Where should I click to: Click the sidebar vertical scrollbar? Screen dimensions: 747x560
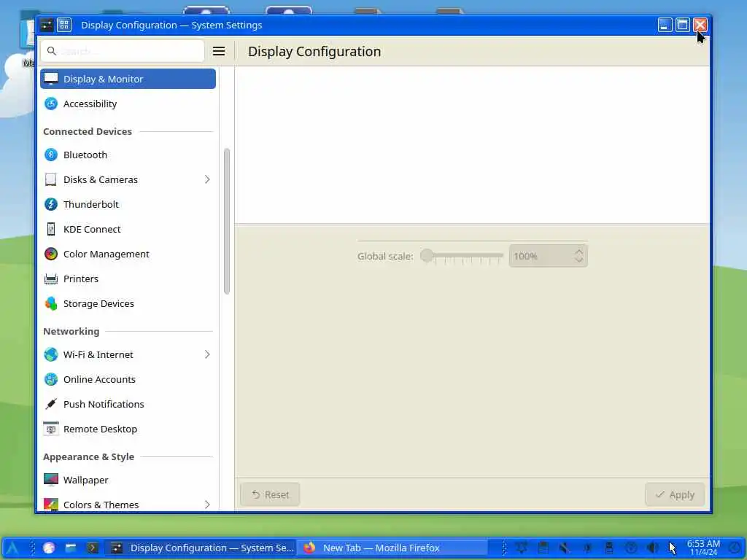pos(227,222)
